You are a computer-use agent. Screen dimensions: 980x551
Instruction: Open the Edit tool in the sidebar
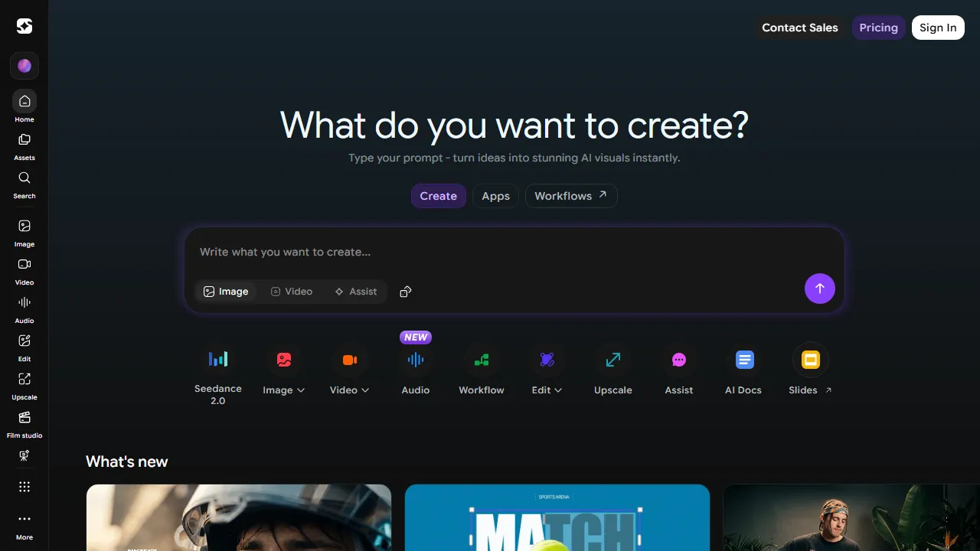point(24,347)
